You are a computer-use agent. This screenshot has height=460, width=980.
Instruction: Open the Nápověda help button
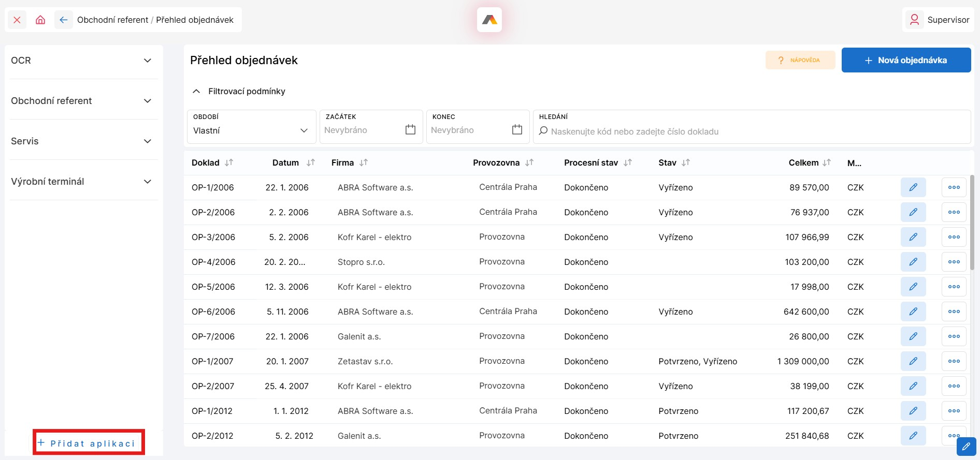(x=800, y=60)
